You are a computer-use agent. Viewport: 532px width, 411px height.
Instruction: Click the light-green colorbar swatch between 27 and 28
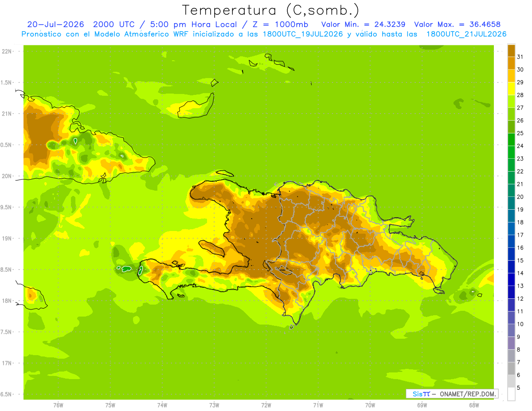[511, 101]
